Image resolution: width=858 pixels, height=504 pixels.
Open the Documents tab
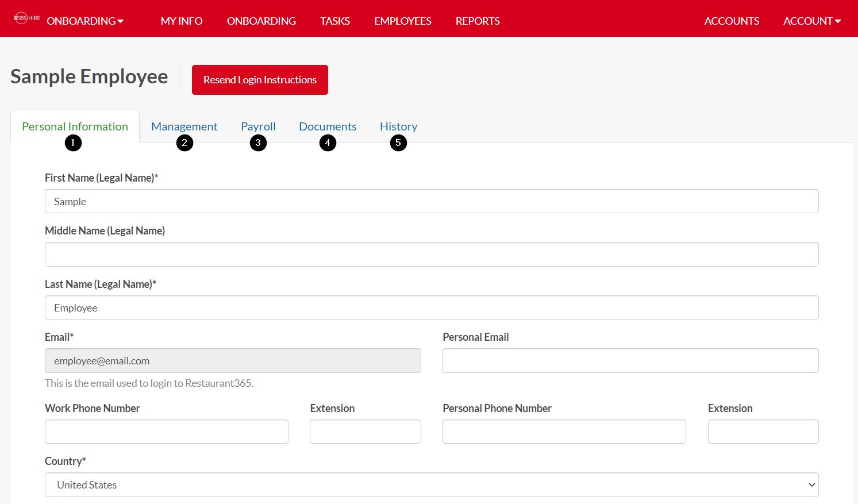(x=328, y=126)
